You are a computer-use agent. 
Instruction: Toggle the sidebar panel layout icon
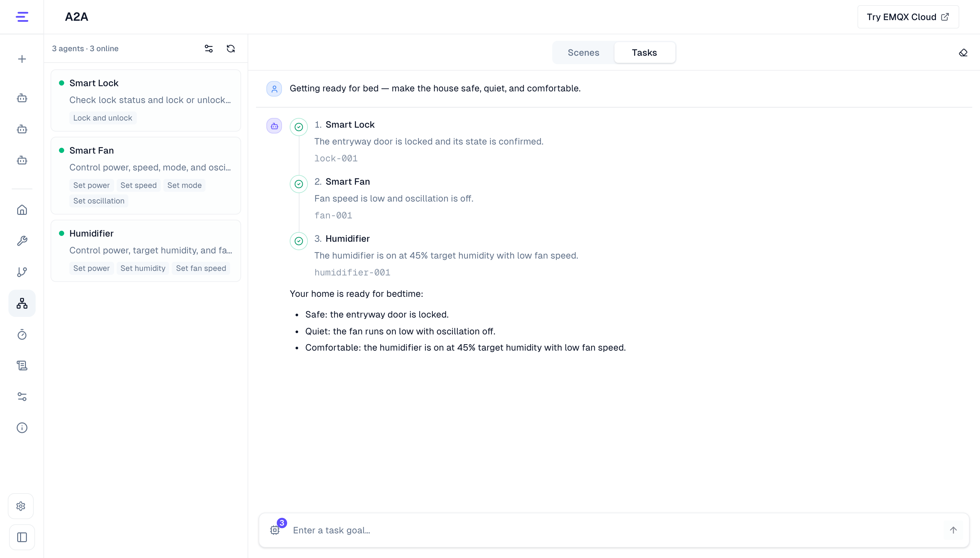coord(22,537)
